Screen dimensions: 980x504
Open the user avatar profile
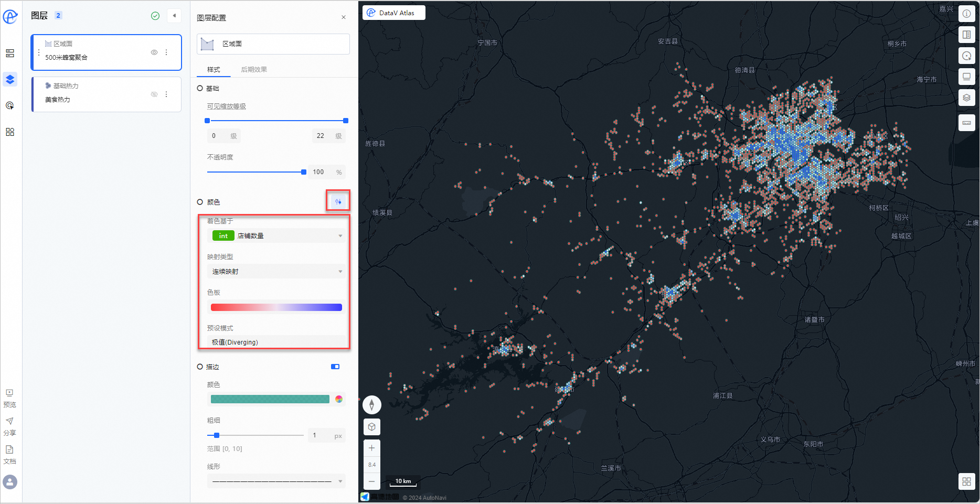10,482
